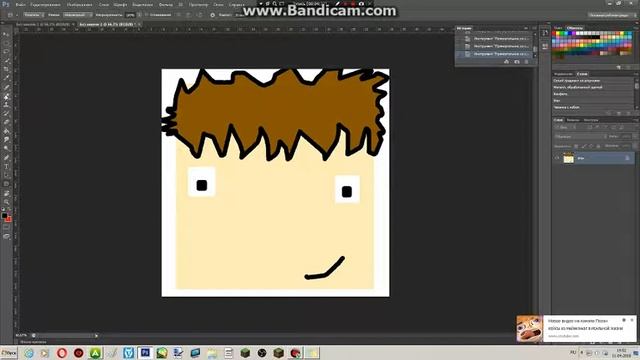Select the Crop tool
The width and height of the screenshot is (640, 360).
point(6,69)
